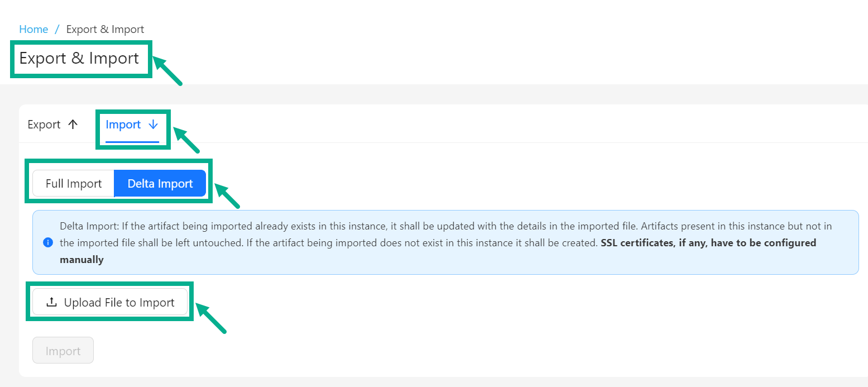The image size is (868, 387).
Task: Click the up arrow icon beside Export
Action: click(x=73, y=125)
